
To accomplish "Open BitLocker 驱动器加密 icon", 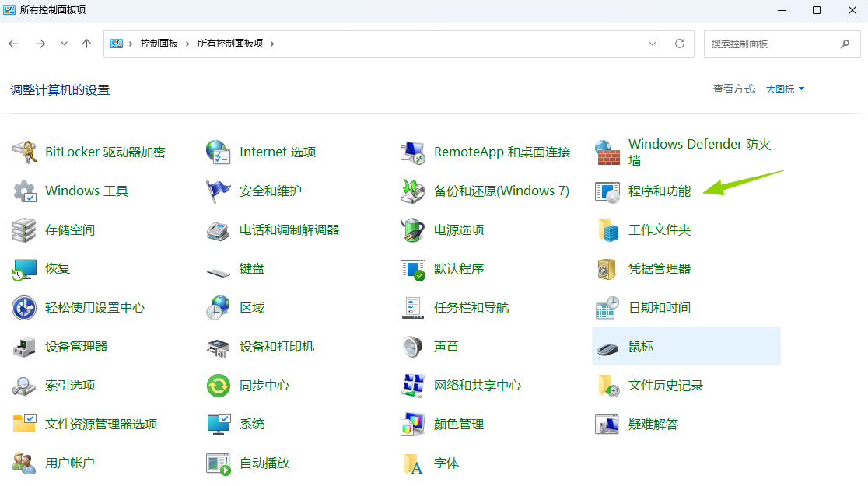I will [x=24, y=152].
